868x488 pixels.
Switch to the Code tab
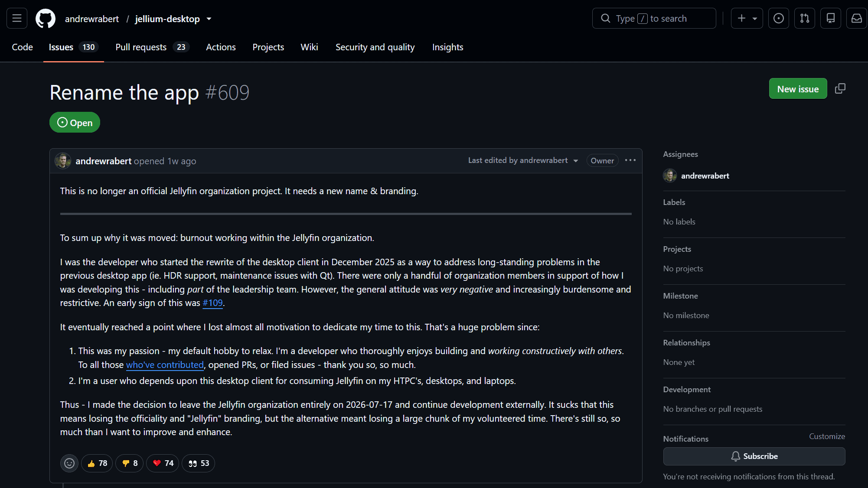click(x=23, y=47)
